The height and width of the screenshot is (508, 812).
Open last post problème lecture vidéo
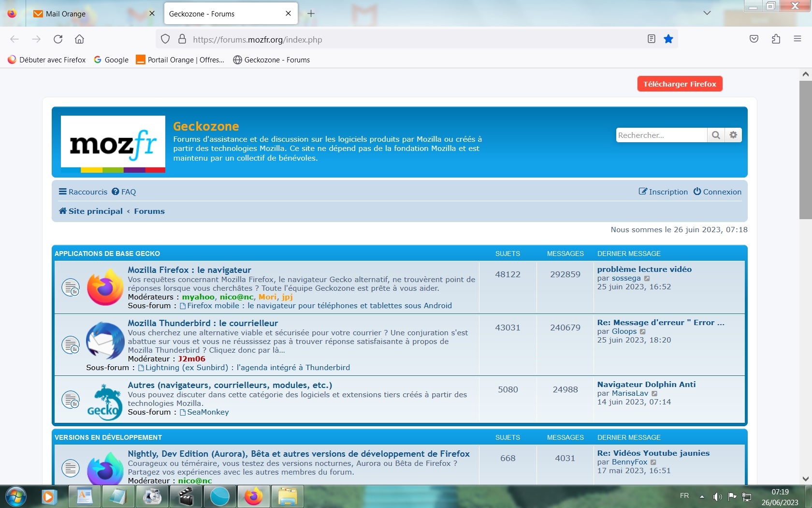(644, 269)
